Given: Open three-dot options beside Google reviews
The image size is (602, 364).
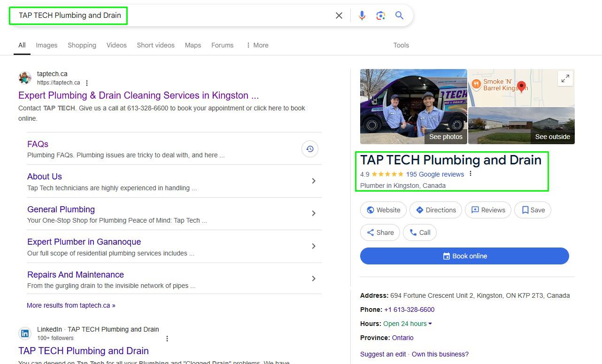Looking at the screenshot, I should pos(471,174).
